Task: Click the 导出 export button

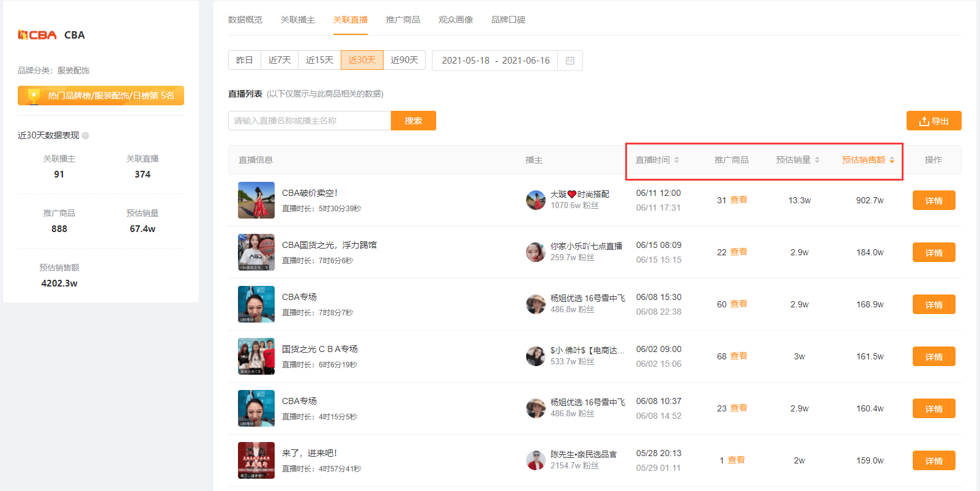Action: (934, 121)
